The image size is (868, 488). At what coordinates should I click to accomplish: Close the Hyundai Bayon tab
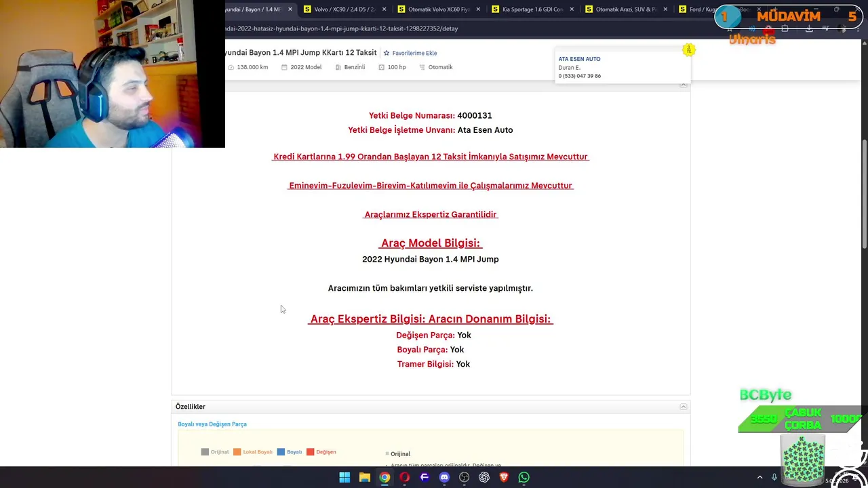[290, 9]
